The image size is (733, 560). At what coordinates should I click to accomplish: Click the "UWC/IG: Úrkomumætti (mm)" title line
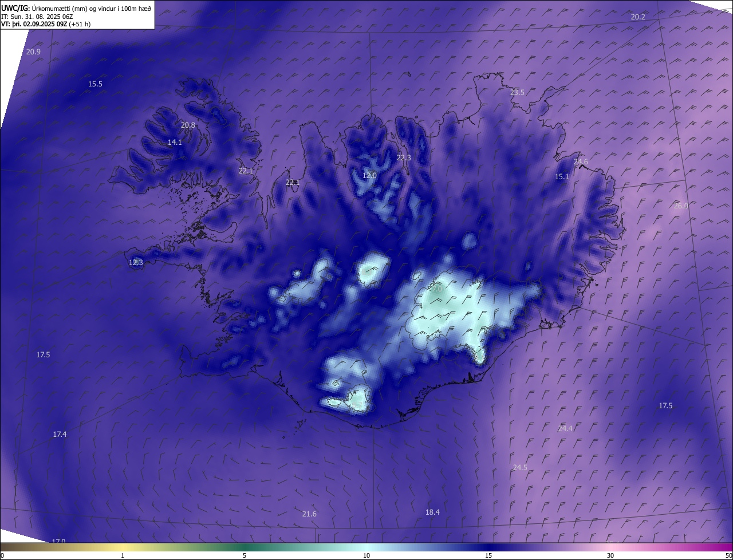76,9
